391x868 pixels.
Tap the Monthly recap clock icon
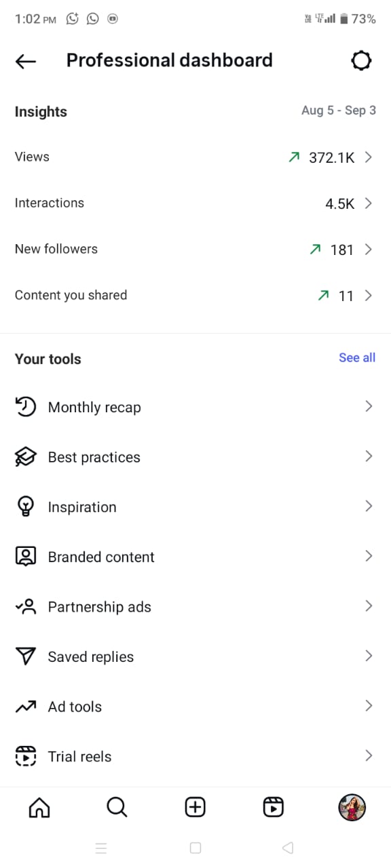point(25,407)
